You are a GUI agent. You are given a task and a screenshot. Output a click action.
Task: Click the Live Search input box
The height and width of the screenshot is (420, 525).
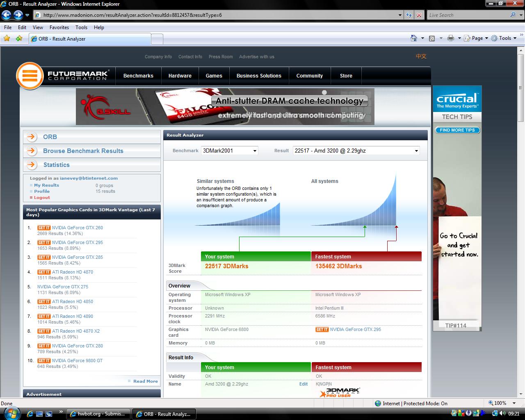468,15
